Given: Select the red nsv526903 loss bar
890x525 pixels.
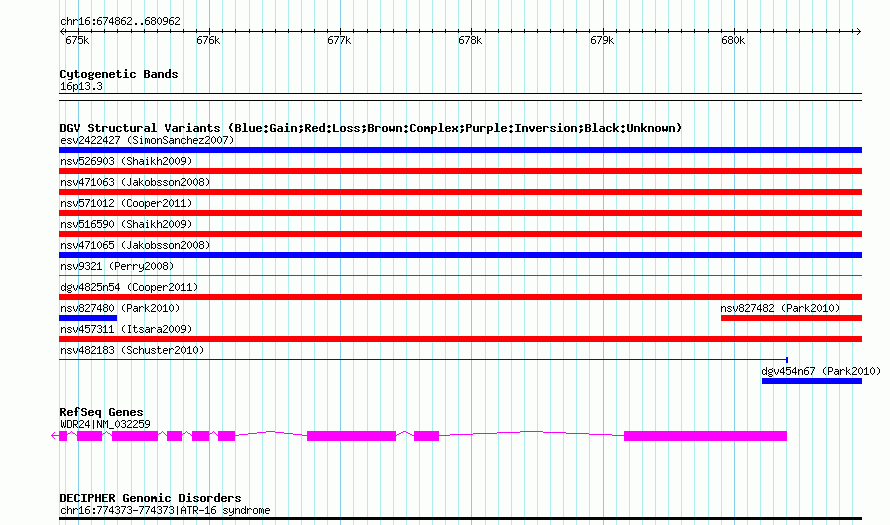Looking at the screenshot, I should 460,171.
